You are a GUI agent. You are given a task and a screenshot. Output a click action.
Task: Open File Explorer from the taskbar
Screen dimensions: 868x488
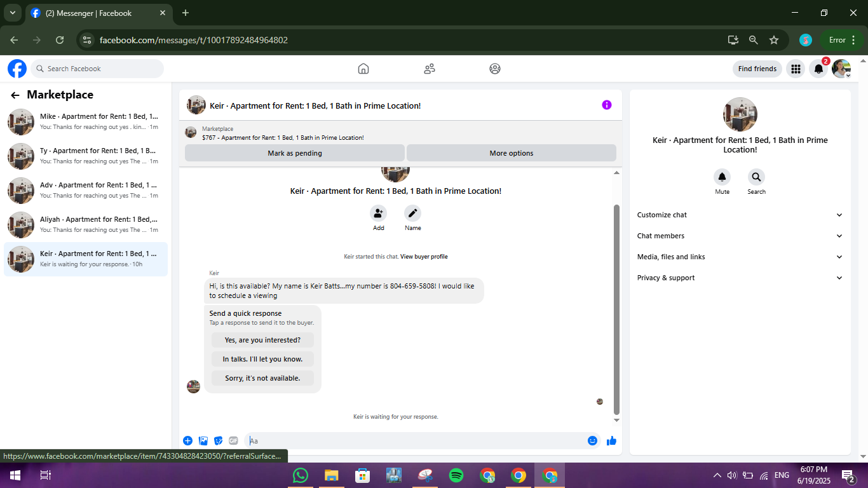tap(332, 475)
